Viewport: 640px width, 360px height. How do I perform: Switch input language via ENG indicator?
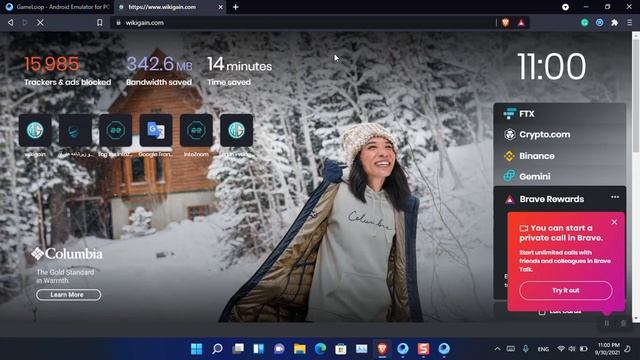pyautogui.click(x=543, y=349)
